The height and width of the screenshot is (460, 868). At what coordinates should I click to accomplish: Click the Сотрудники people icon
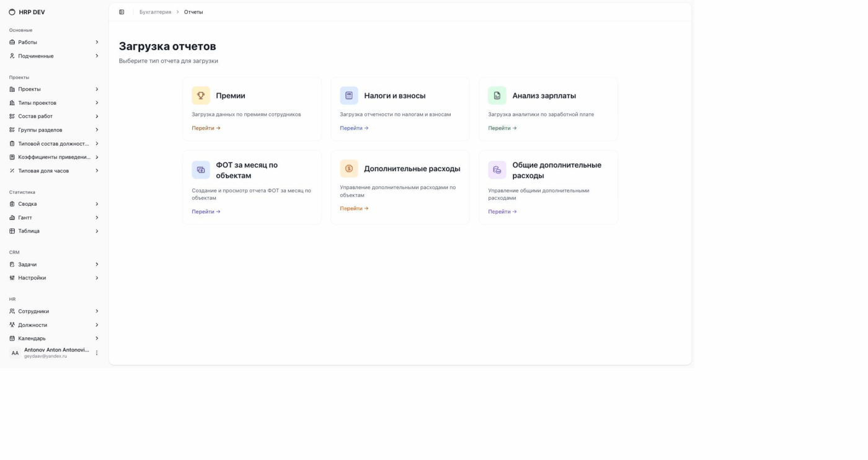coord(12,311)
